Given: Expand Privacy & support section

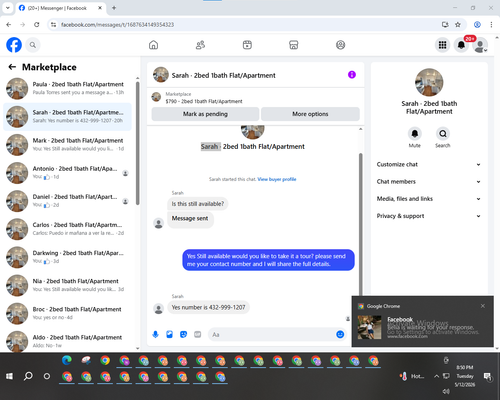Looking at the screenshot, I should 429,216.
